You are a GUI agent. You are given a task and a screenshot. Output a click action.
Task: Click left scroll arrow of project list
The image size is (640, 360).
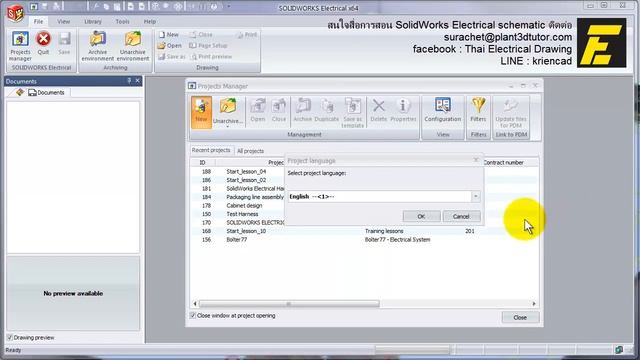(195, 304)
